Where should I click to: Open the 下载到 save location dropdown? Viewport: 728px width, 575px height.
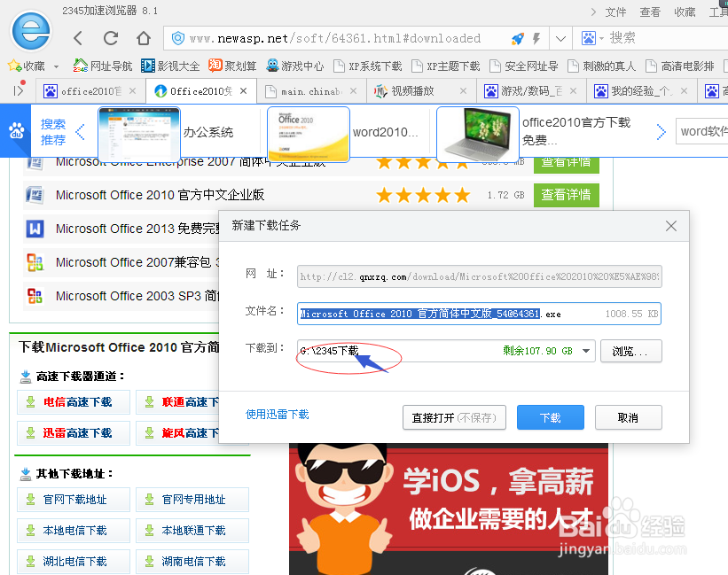pos(585,351)
